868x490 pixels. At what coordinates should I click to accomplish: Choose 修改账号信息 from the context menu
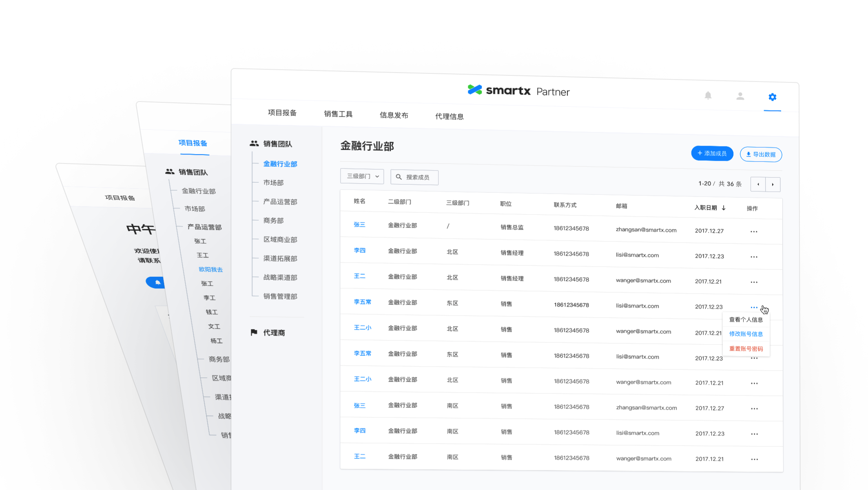pyautogui.click(x=746, y=334)
